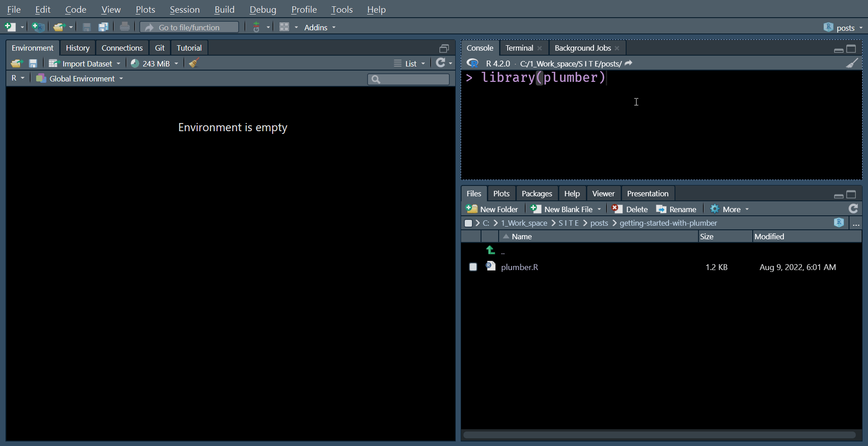Click the load workspace folder icon
The image size is (868, 446).
pos(16,63)
